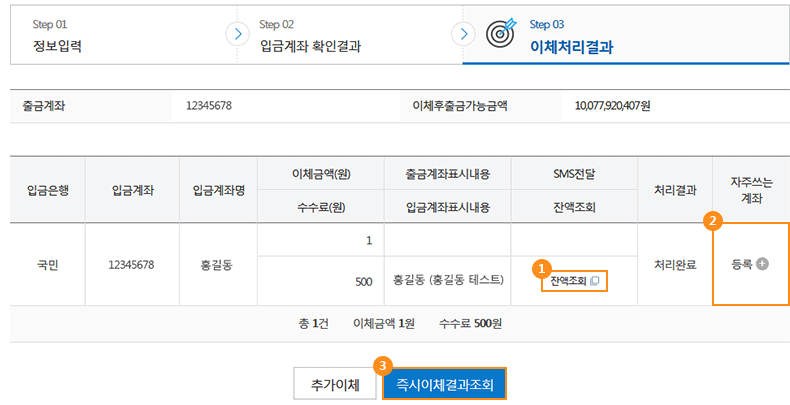Click the 총 1건 summary text
Image resolution: width=790 pixels, height=405 pixels.
point(313,323)
